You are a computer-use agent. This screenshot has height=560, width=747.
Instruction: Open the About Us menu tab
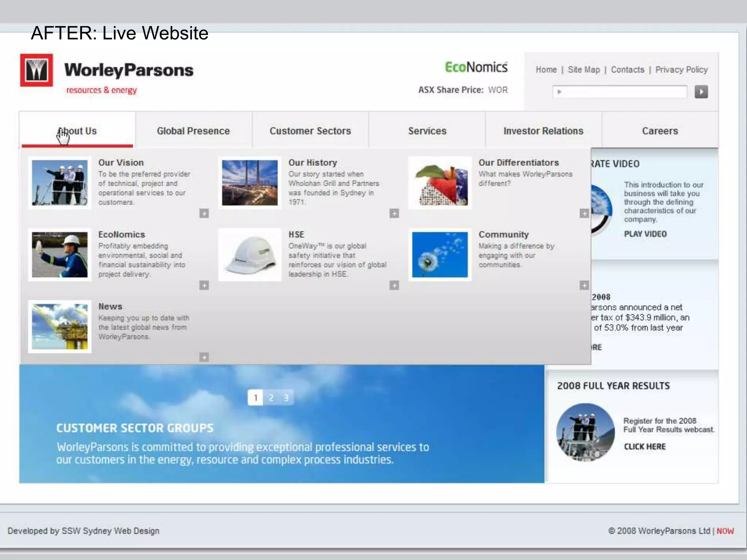(x=77, y=131)
